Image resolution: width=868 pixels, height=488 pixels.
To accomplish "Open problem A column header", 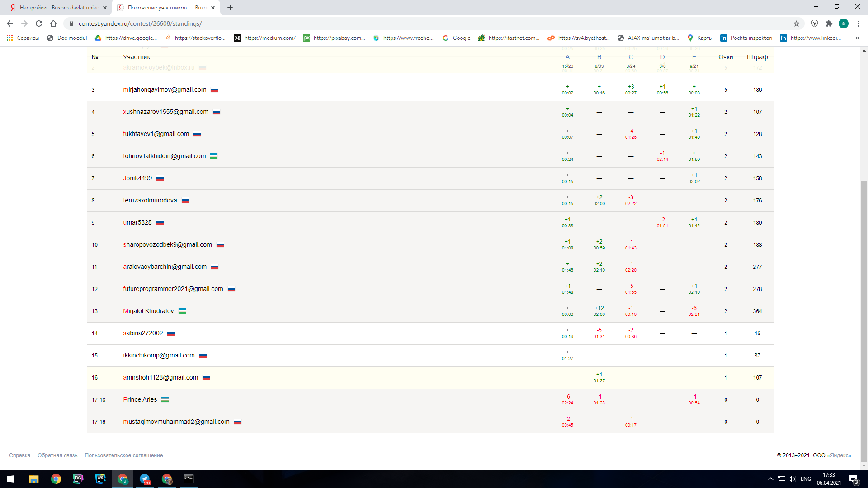I will pyautogui.click(x=567, y=57).
